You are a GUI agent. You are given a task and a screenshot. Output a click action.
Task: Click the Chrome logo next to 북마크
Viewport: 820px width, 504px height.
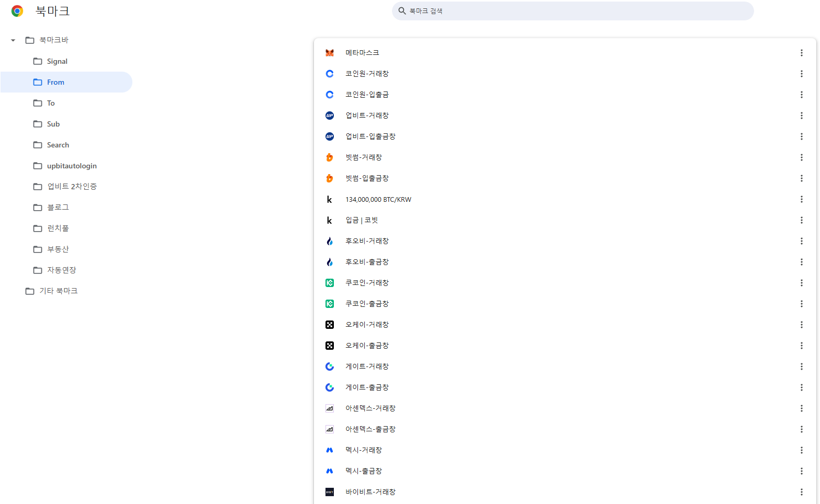click(x=17, y=11)
